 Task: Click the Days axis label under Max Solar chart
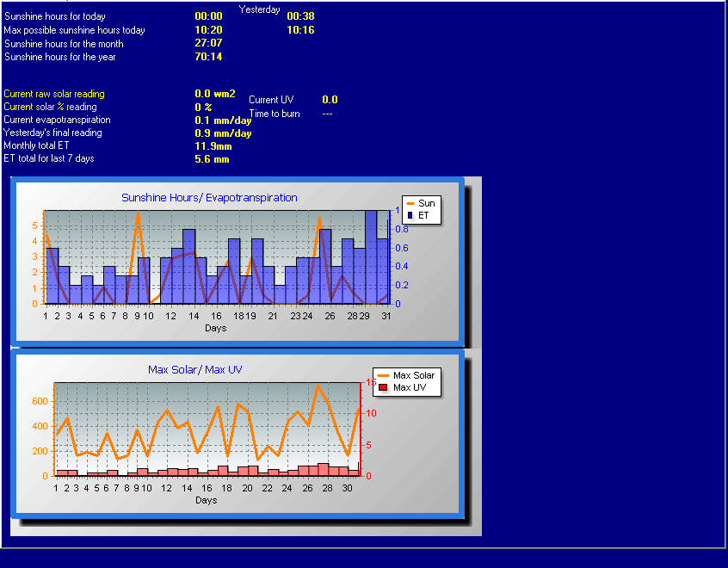coord(206,500)
